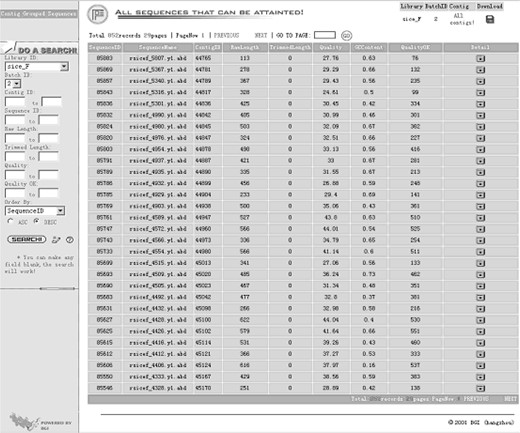520x433 pixels.
Task: Open detail icon for sequence rsicef_4572
Action: (x=480, y=229)
